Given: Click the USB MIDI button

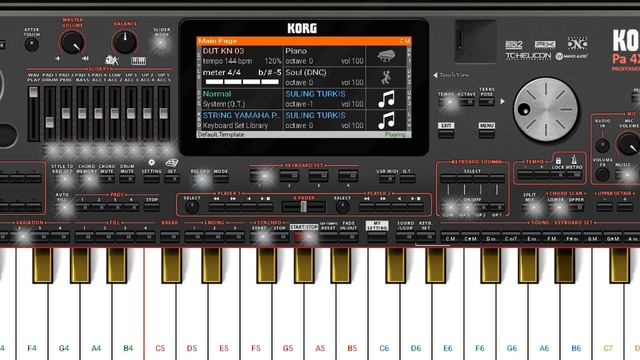Looking at the screenshot, I should pyautogui.click(x=387, y=178).
